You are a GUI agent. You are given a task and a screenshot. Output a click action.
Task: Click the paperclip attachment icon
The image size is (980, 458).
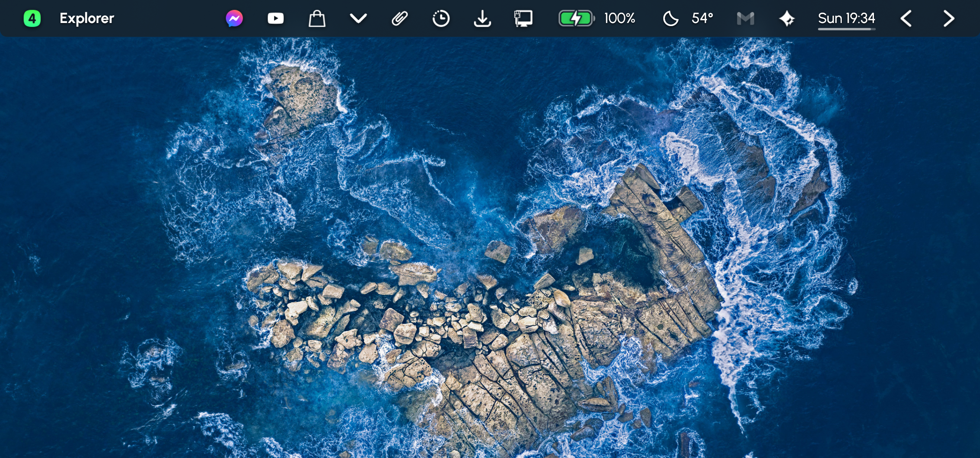click(399, 18)
